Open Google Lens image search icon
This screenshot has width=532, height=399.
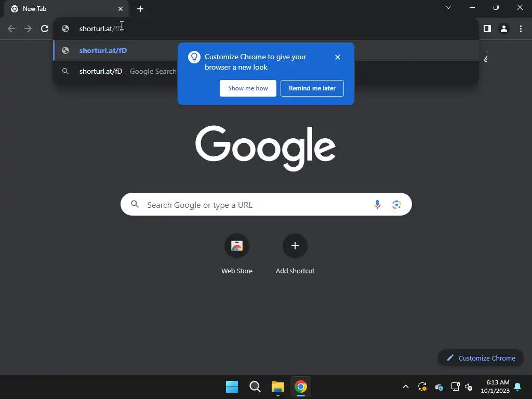pos(396,205)
